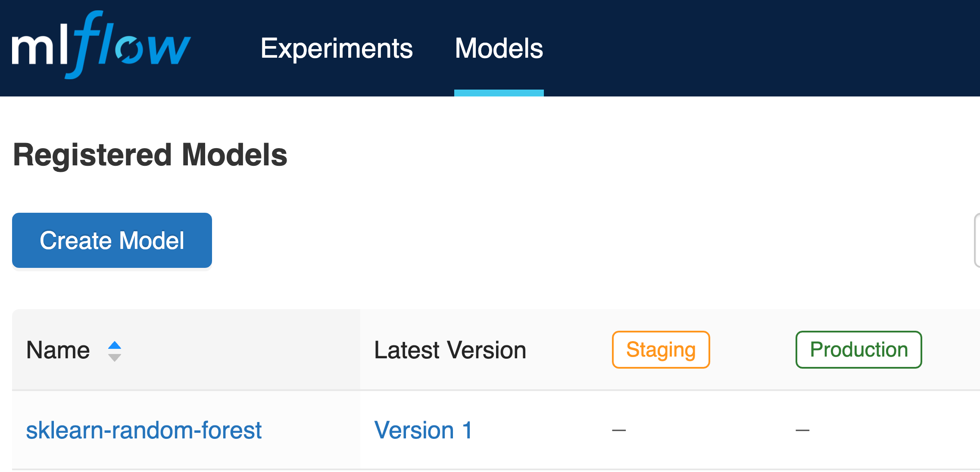Open the Version 1 link
Viewport: 980px width, 472px height.
(423, 430)
